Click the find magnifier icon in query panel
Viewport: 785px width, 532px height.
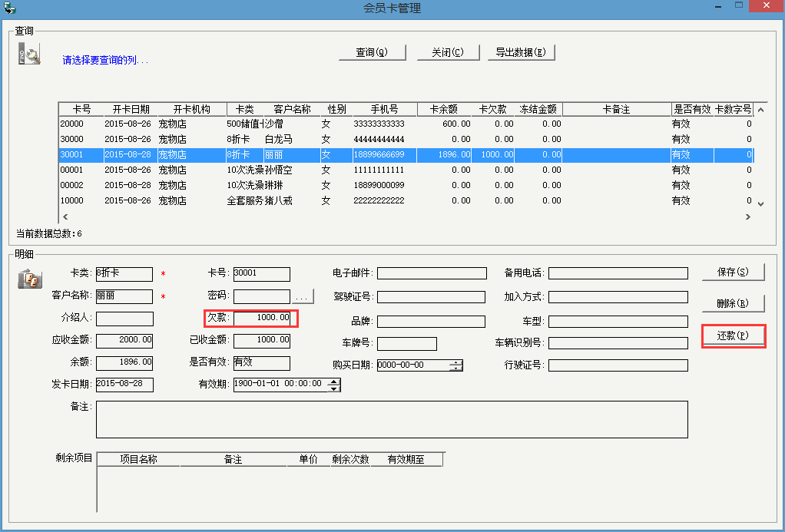pos(29,54)
